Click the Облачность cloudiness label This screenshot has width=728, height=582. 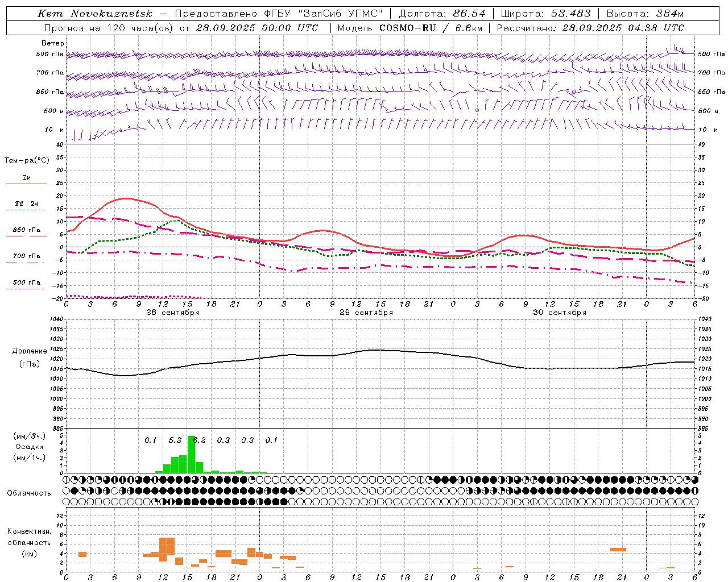pos(29,493)
